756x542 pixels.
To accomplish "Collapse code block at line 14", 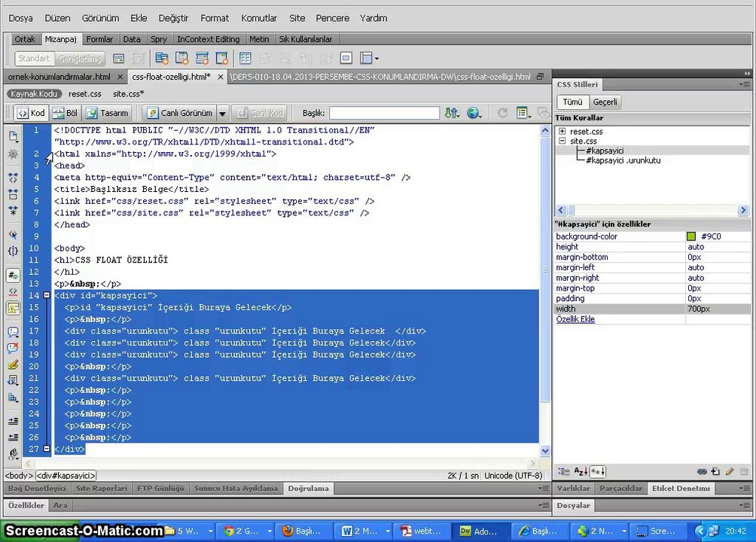I will 47,295.
